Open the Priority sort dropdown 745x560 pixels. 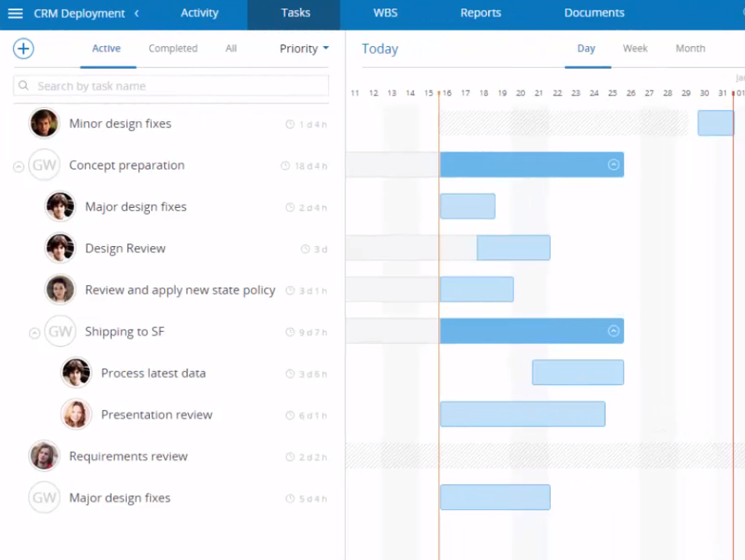pyautogui.click(x=304, y=48)
